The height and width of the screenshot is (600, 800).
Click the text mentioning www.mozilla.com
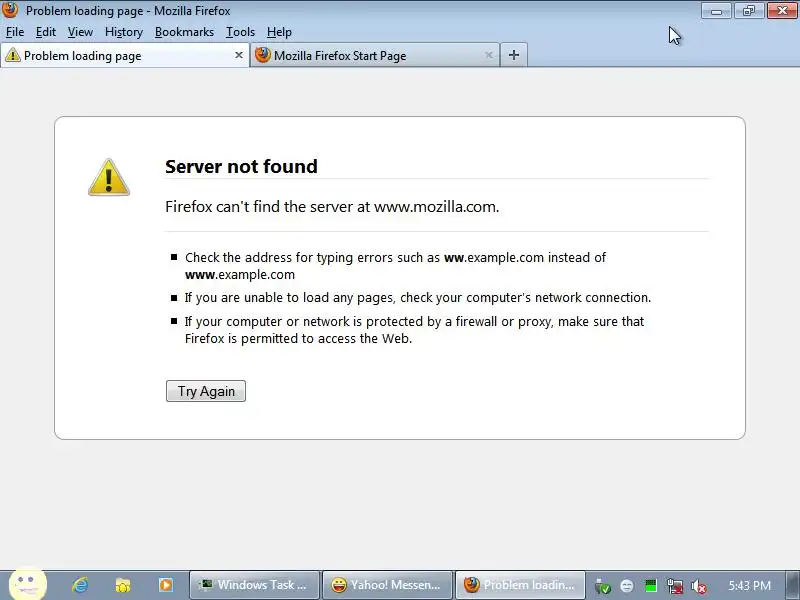pos(332,207)
